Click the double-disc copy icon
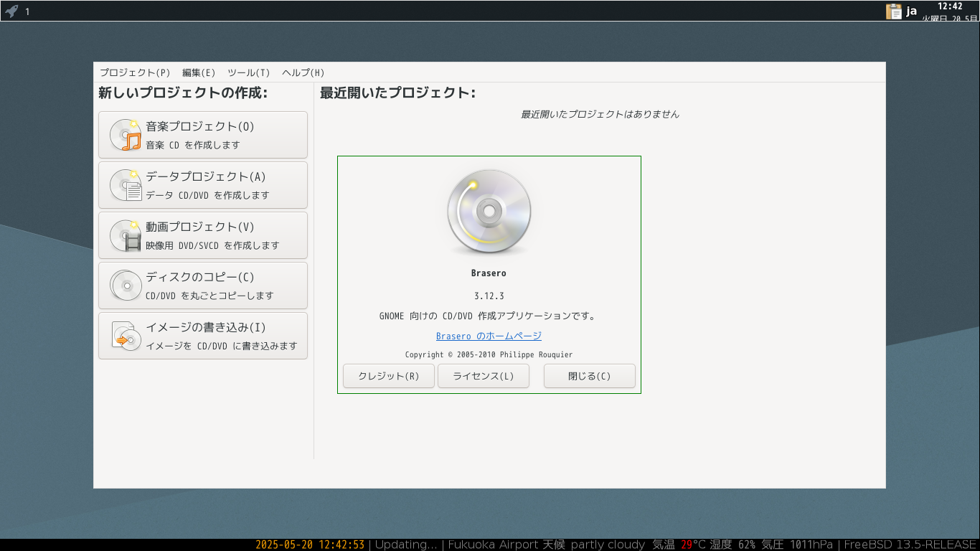 (126, 286)
